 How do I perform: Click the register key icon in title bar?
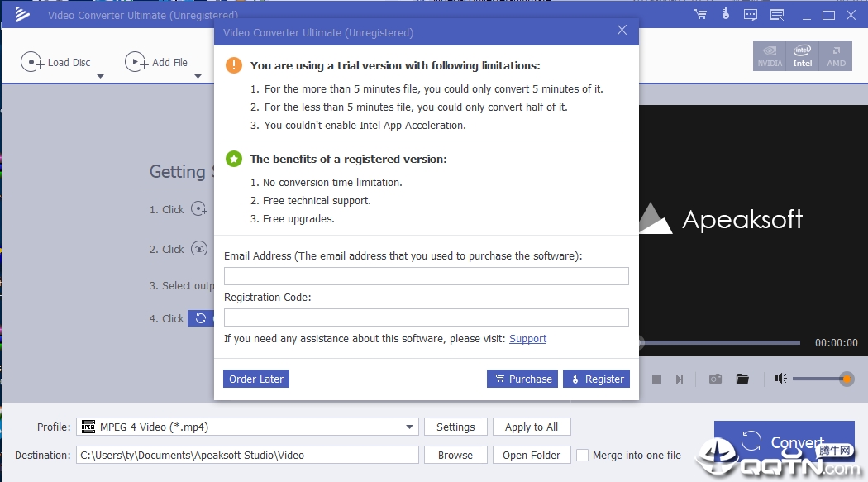point(725,14)
